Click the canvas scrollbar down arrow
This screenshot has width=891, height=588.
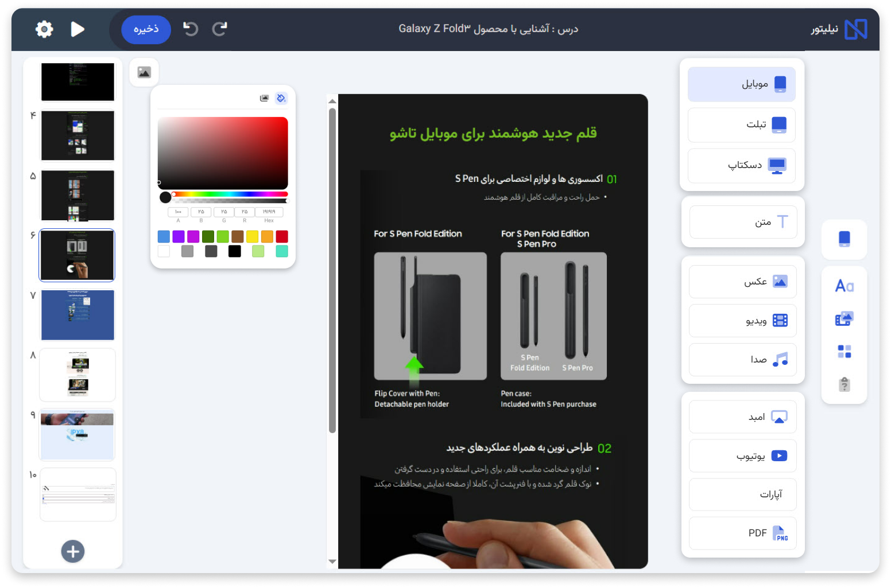click(x=332, y=562)
